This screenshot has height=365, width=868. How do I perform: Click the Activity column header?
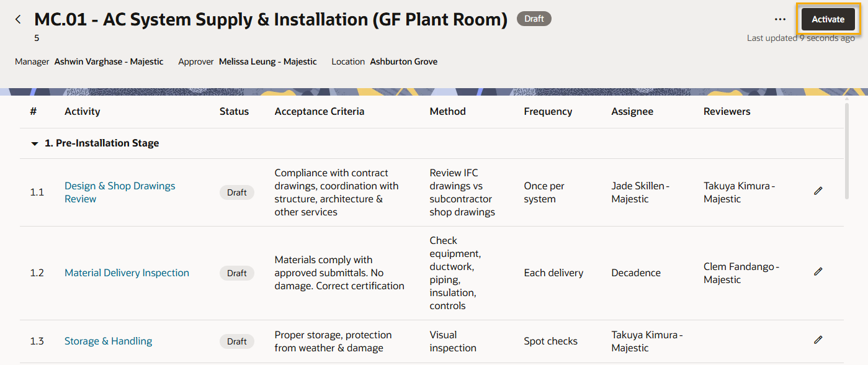click(82, 112)
